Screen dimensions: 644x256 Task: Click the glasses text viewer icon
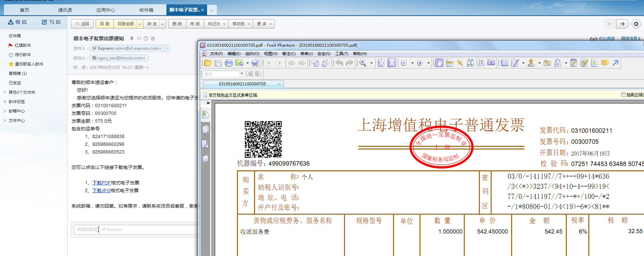(450, 63)
